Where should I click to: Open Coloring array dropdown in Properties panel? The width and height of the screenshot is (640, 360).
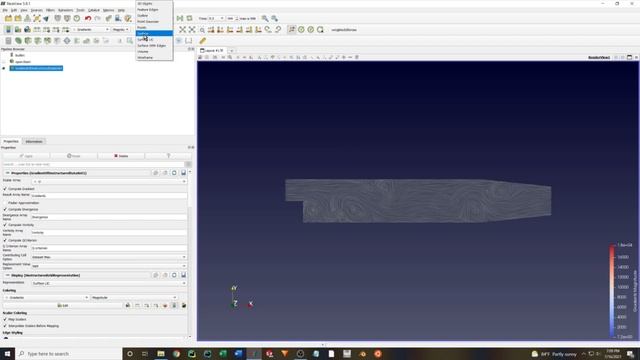pyautogui.click(x=46, y=298)
